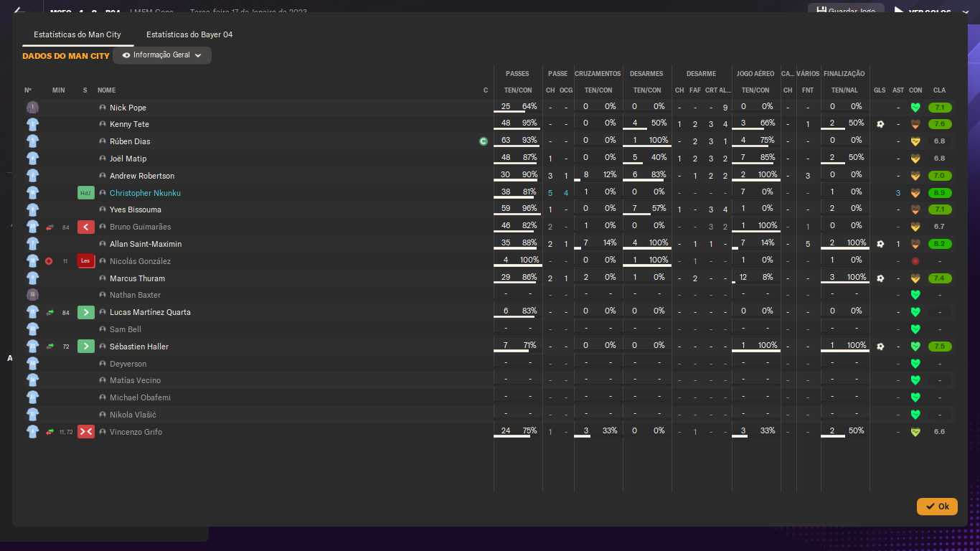Open Allan Saint-Maximin's player profile
This screenshot has height=551, width=980.
pyautogui.click(x=146, y=244)
